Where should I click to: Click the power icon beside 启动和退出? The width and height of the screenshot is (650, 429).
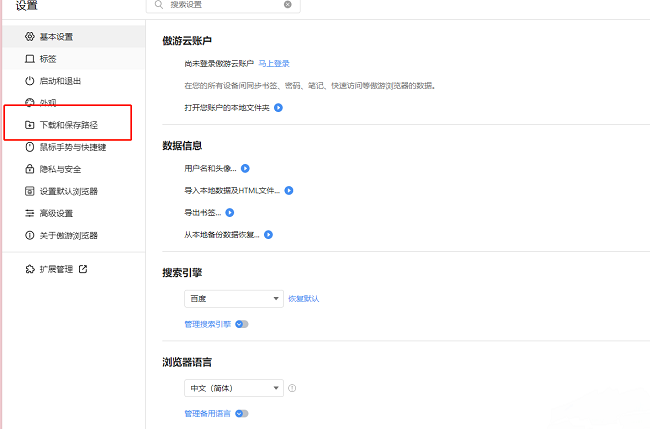point(30,81)
